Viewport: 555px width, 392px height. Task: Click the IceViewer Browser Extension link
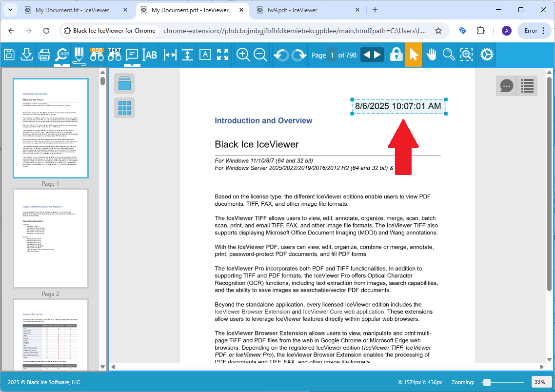pos(252,312)
